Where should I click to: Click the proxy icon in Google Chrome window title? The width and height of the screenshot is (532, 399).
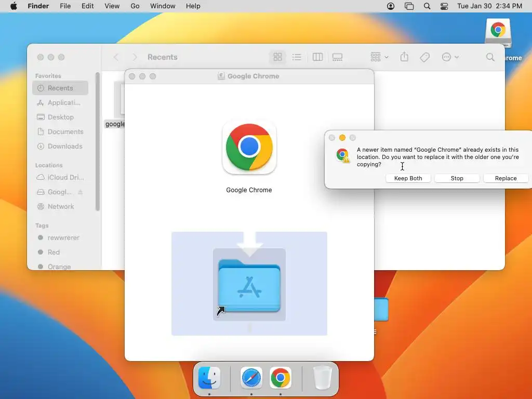tap(221, 76)
